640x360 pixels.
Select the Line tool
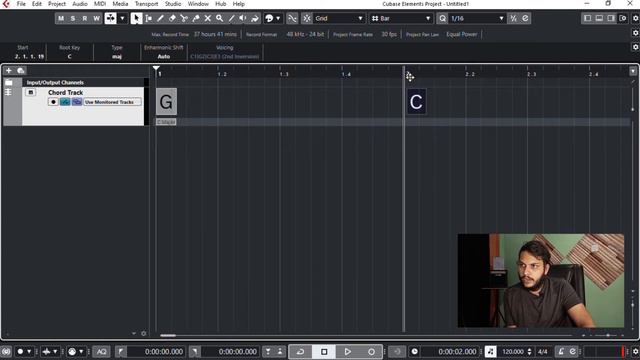(x=231, y=18)
